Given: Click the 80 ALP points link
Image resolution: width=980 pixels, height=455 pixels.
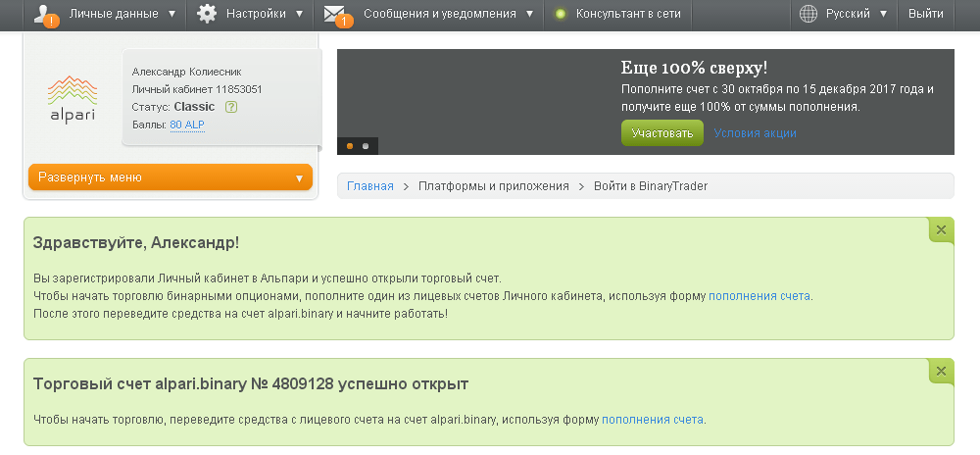Looking at the screenshot, I should click(187, 126).
